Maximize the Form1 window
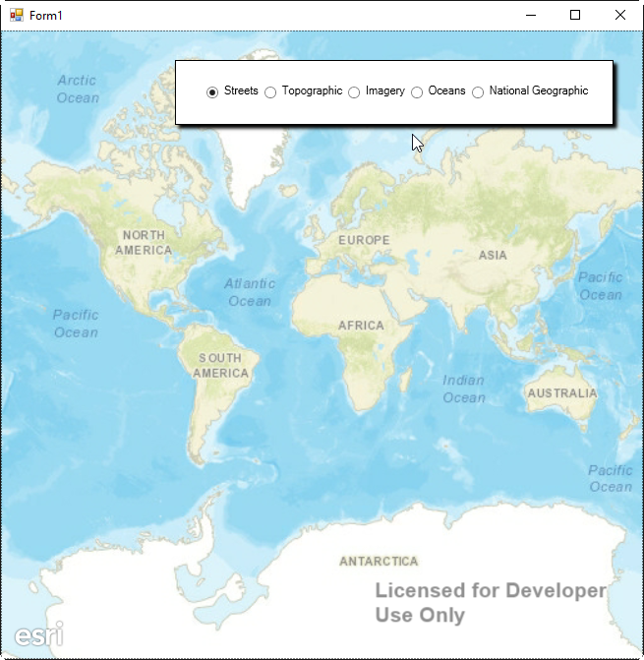This screenshot has width=644, height=660. [575, 15]
